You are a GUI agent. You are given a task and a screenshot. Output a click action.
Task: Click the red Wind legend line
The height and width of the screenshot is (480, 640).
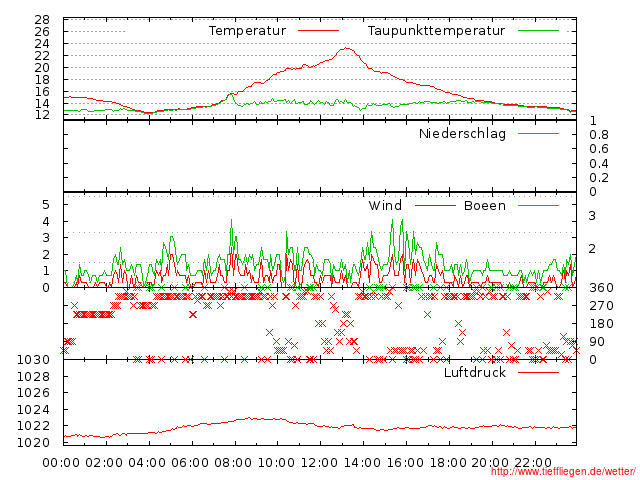tap(435, 205)
